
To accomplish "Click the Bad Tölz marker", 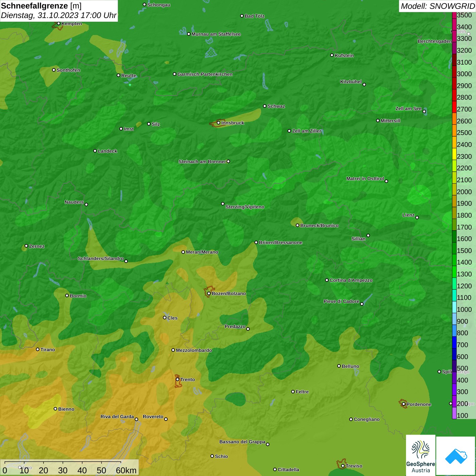I will click(242, 16).
